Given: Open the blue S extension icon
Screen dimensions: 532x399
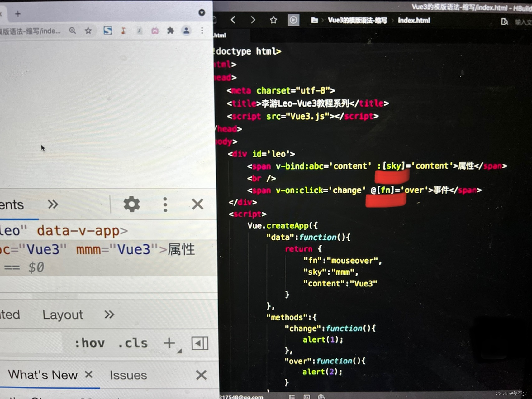Looking at the screenshot, I should 108,31.
